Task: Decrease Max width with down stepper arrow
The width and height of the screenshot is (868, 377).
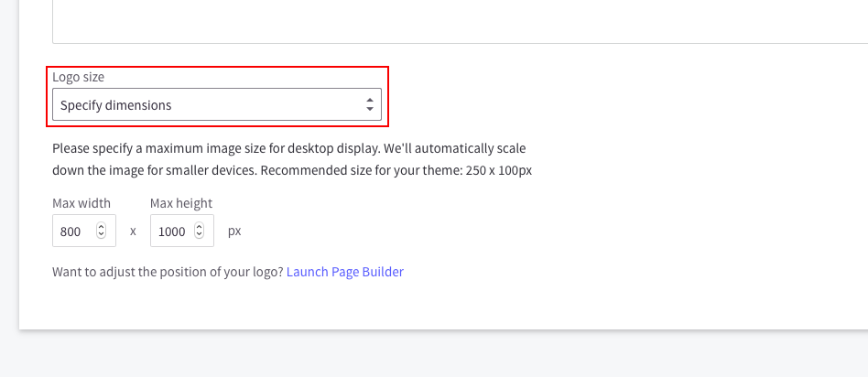Action: tap(101, 236)
